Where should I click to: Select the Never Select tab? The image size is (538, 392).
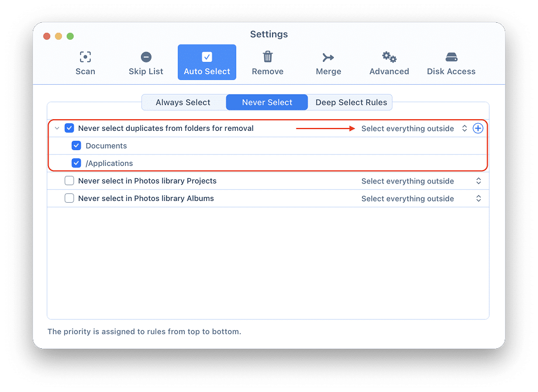point(267,102)
